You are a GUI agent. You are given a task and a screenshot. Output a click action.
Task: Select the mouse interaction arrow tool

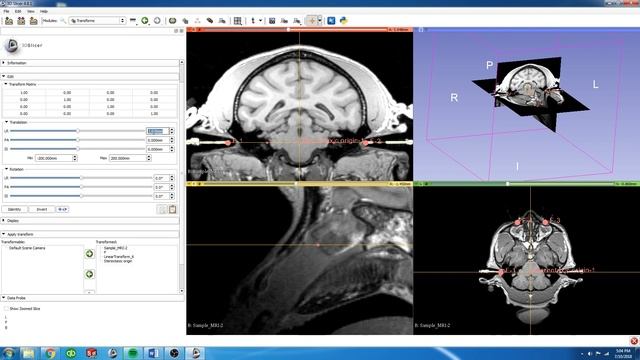click(x=253, y=21)
